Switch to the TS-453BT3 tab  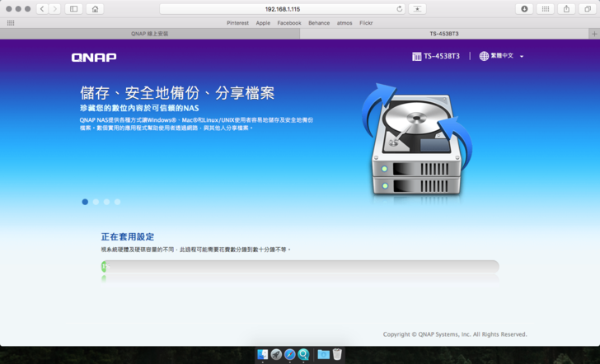click(445, 34)
